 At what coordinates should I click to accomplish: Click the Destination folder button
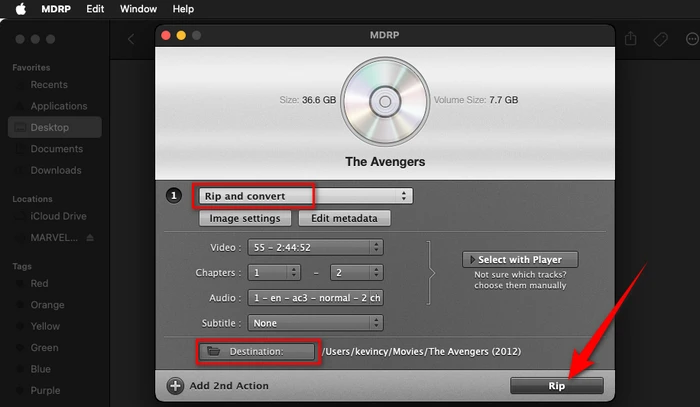coord(257,352)
